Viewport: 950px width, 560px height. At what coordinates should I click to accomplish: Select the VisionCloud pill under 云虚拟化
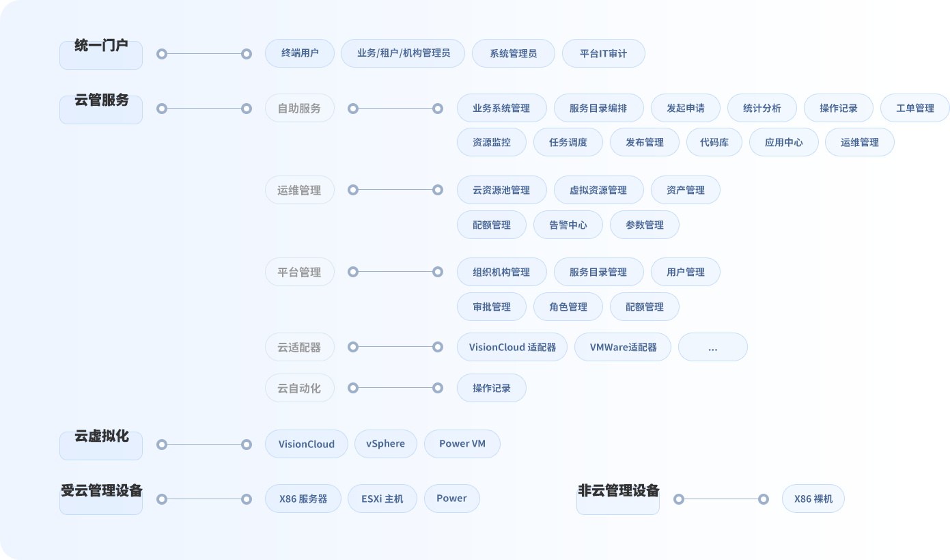coord(307,444)
